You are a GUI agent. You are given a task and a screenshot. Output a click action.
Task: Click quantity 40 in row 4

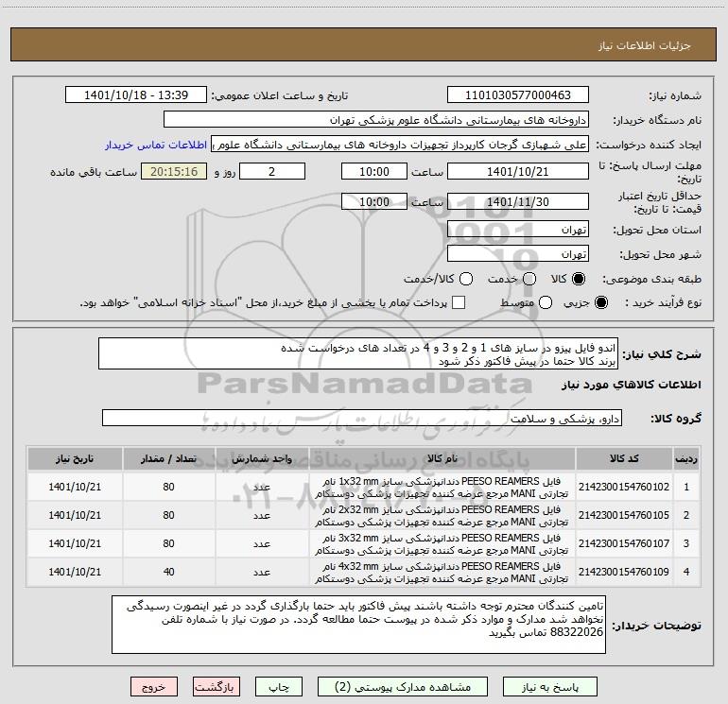coord(168,572)
